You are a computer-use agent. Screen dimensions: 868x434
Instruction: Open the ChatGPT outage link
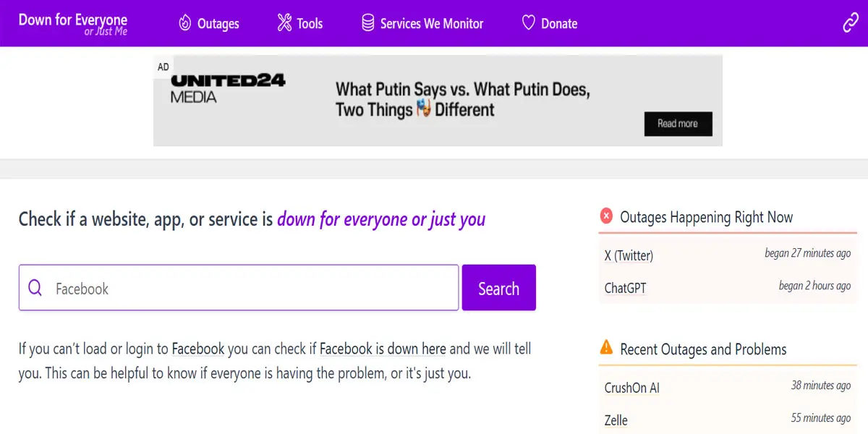[625, 288]
